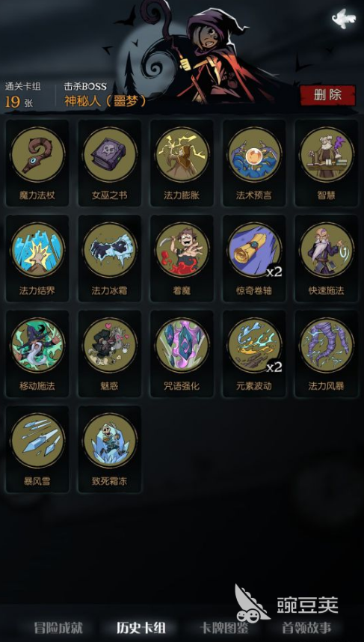The width and height of the screenshot is (364, 642).
Task: Click the white ghost icon at top
Action: tap(344, 19)
